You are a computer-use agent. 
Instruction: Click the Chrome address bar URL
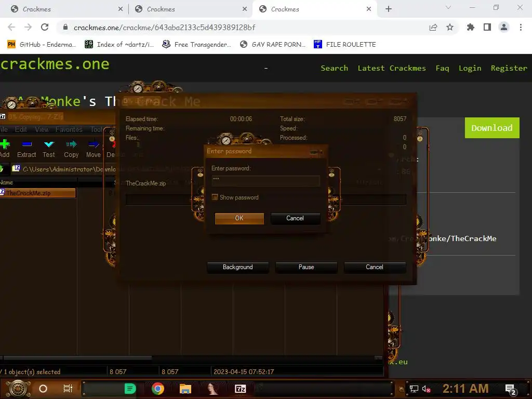click(x=164, y=28)
